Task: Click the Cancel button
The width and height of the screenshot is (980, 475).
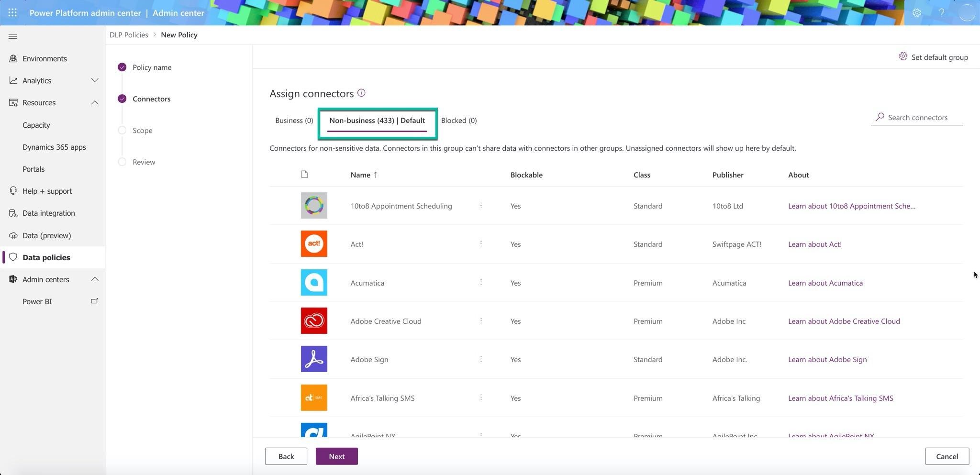Action: point(947,456)
